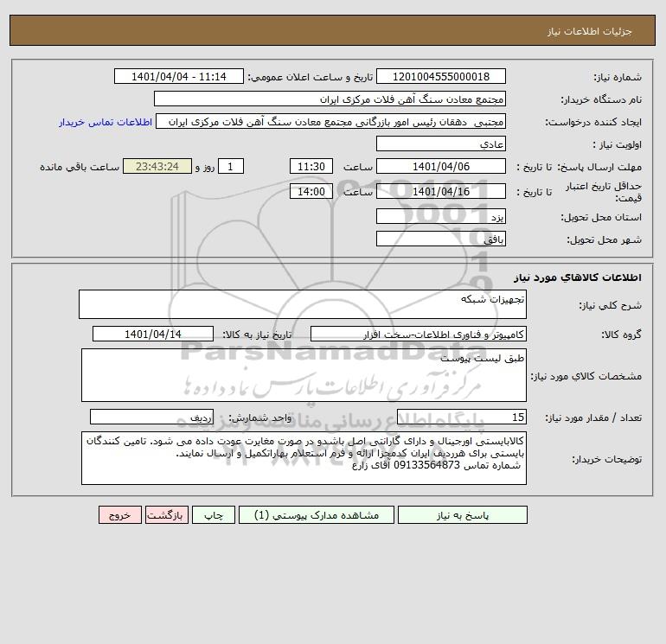Click the request creator field مجتبی دهقان
The image size is (666, 644).
[331, 122]
